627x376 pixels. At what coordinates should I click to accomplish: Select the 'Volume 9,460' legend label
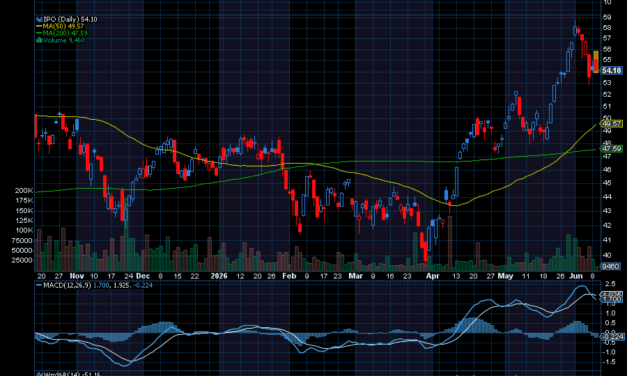tap(64, 40)
